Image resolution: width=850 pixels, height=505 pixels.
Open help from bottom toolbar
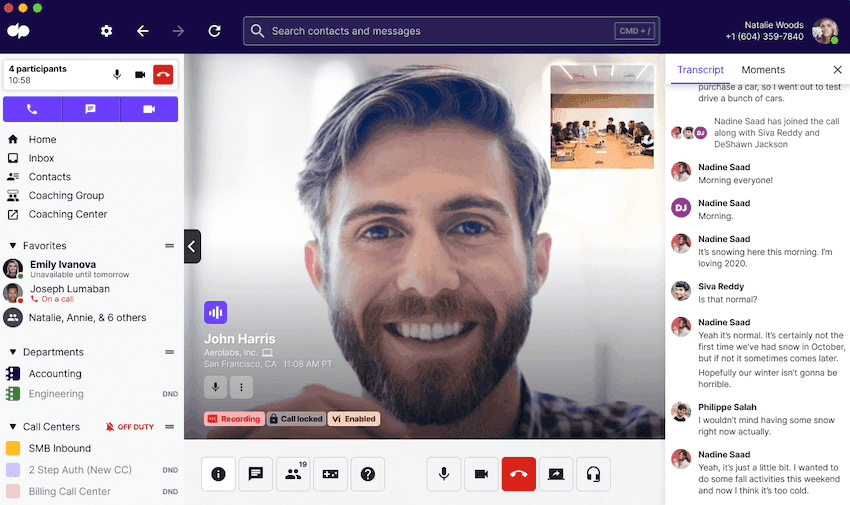368,474
